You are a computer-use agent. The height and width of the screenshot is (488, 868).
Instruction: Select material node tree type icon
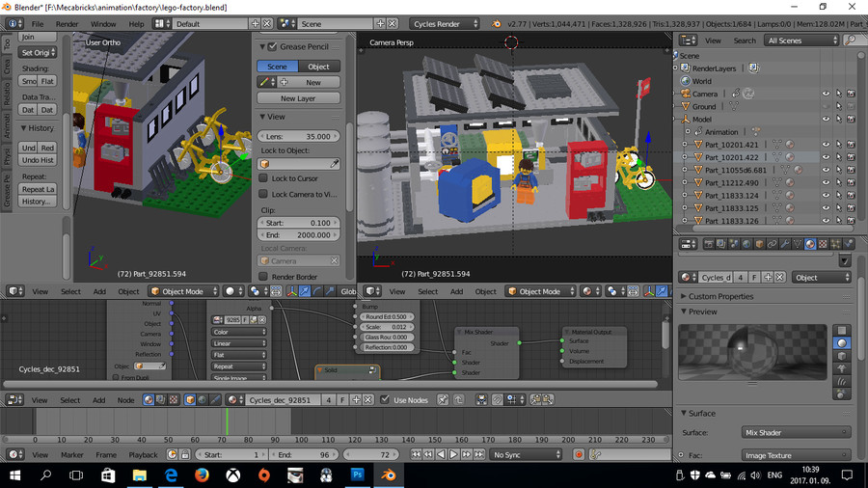tap(149, 400)
